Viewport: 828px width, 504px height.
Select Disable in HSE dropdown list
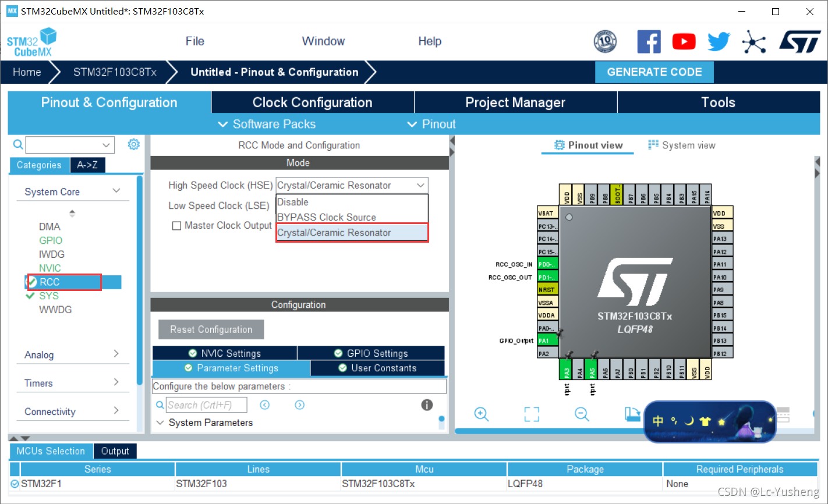pos(293,202)
